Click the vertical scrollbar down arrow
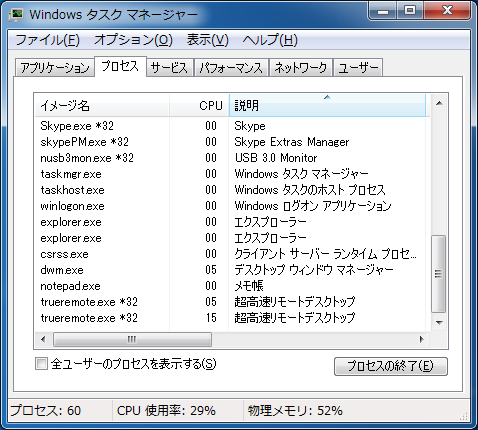 point(439,322)
